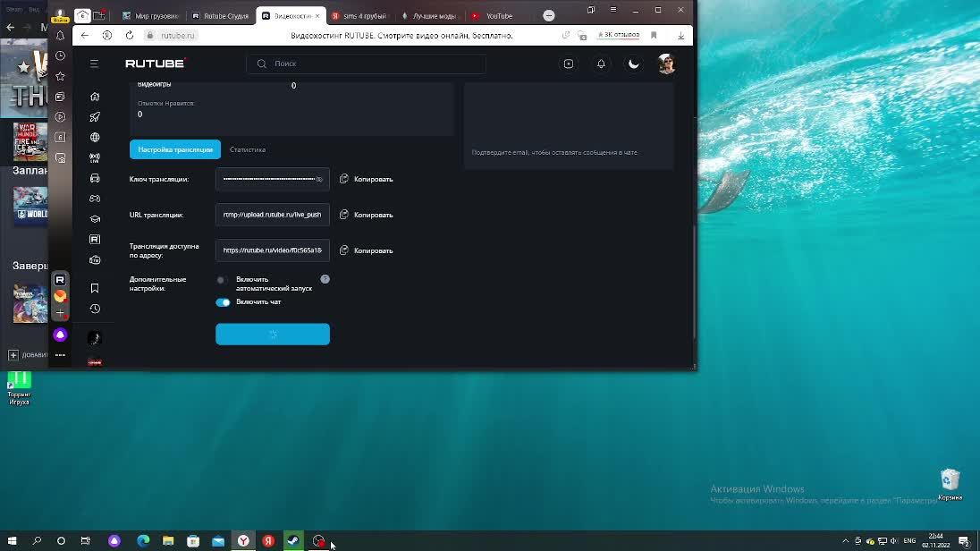Click the URL трансляции rtmp field
The height and width of the screenshot is (551, 980).
[273, 216]
